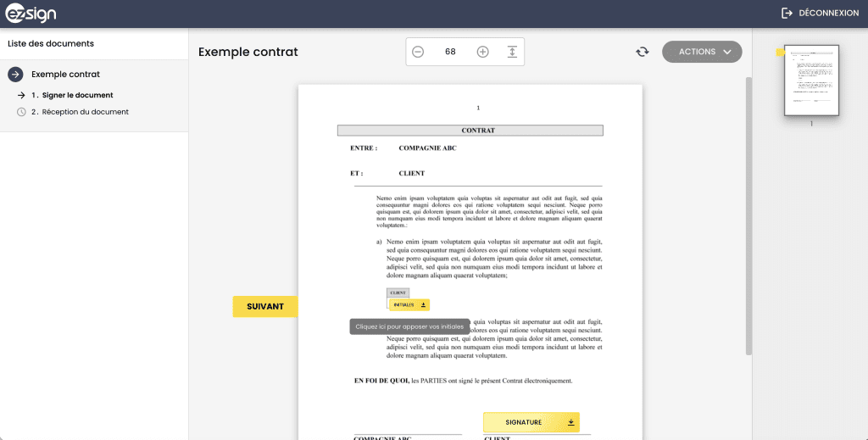This screenshot has width=868, height=440.
Task: Open the ACTIONS dropdown menu
Action: coord(697,52)
